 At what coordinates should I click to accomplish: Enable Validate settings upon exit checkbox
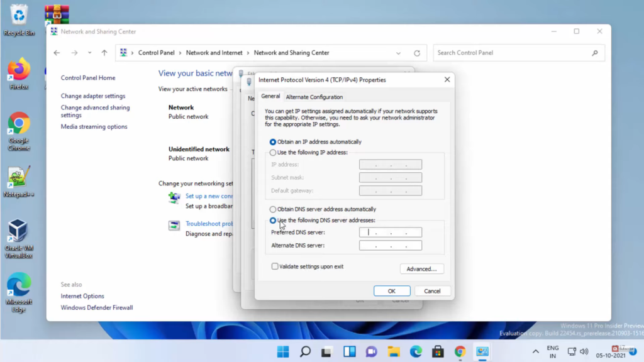pyautogui.click(x=275, y=266)
